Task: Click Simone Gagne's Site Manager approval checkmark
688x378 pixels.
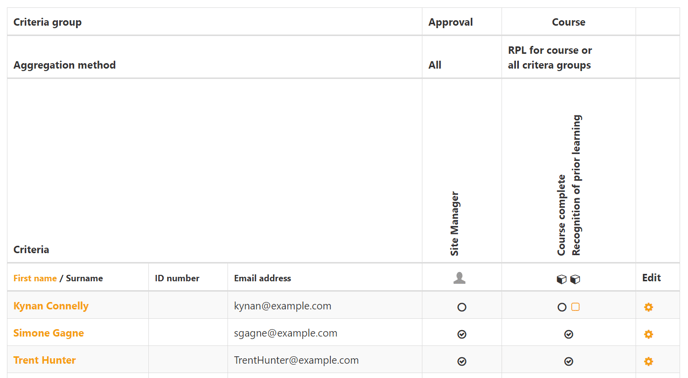Action: click(462, 335)
